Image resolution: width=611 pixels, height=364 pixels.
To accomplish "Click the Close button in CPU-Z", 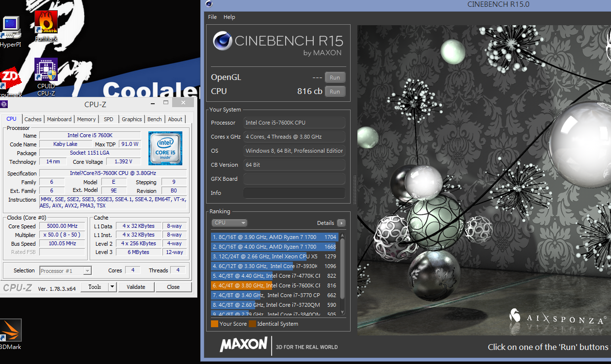I will point(174,287).
